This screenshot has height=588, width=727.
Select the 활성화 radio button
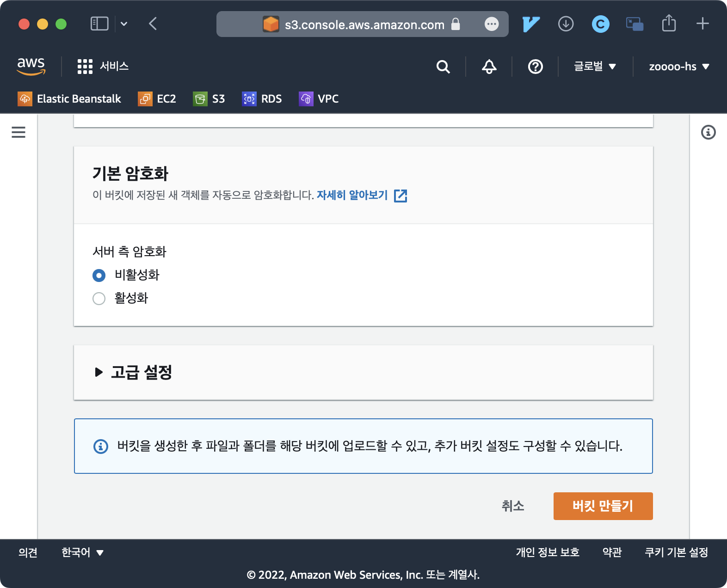99,299
